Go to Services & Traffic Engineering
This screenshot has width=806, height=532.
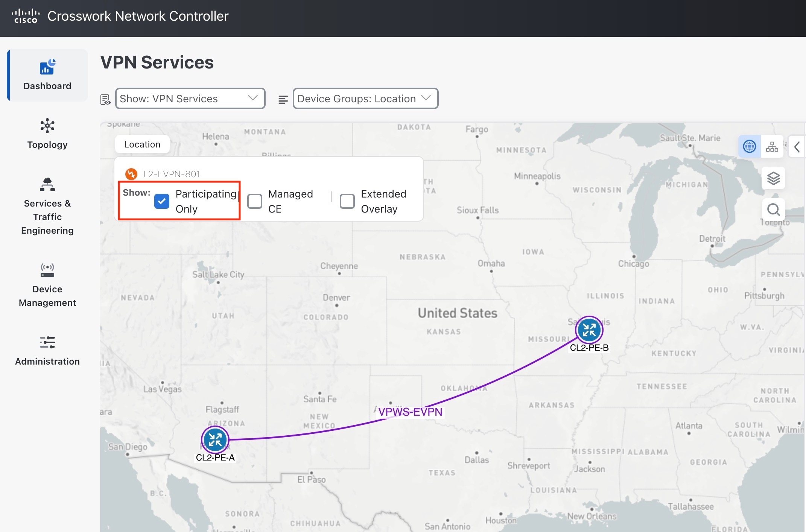tap(47, 206)
